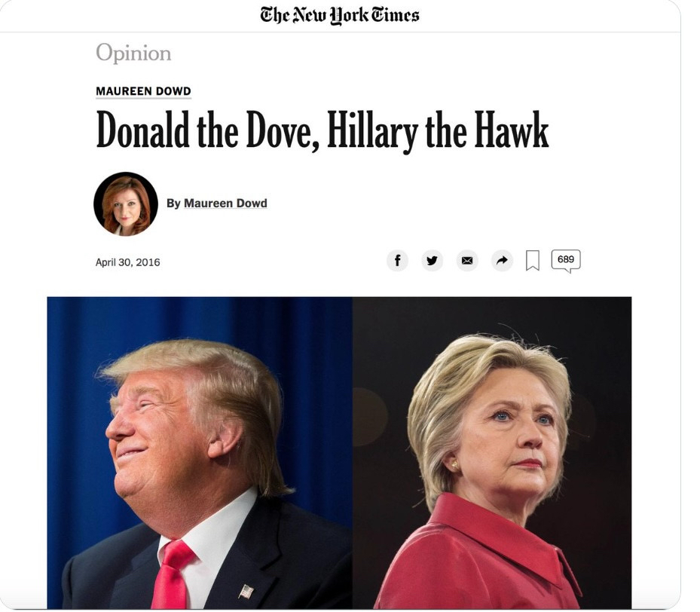Open the Hillary Clinton photo on the right
Screen dimensions: 700x612
[492, 453]
